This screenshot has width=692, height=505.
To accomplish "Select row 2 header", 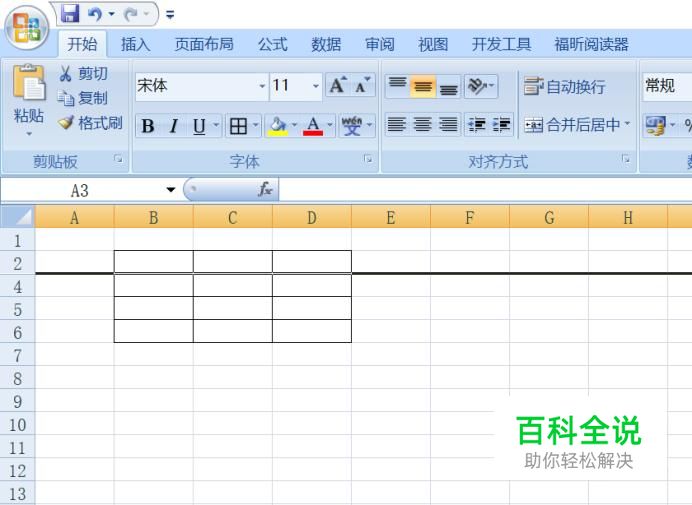I will tap(18, 263).
